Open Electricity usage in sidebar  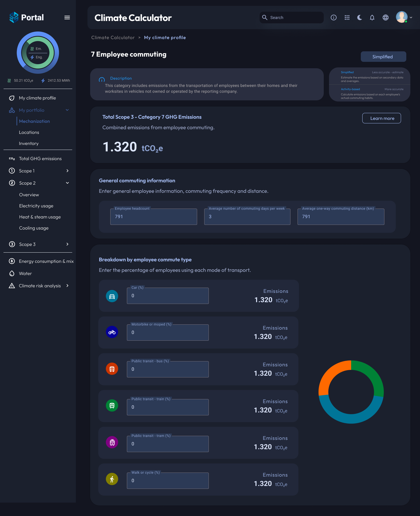tap(36, 206)
